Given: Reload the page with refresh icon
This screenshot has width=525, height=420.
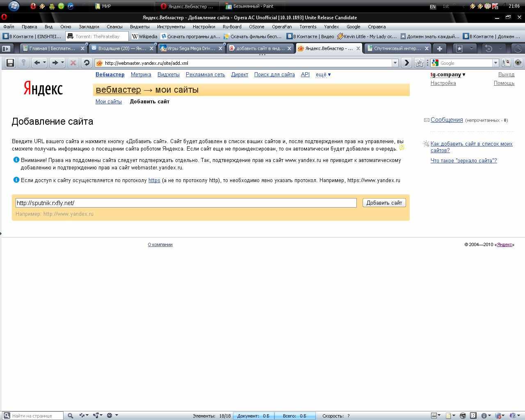Looking at the screenshot, I should [86, 63].
